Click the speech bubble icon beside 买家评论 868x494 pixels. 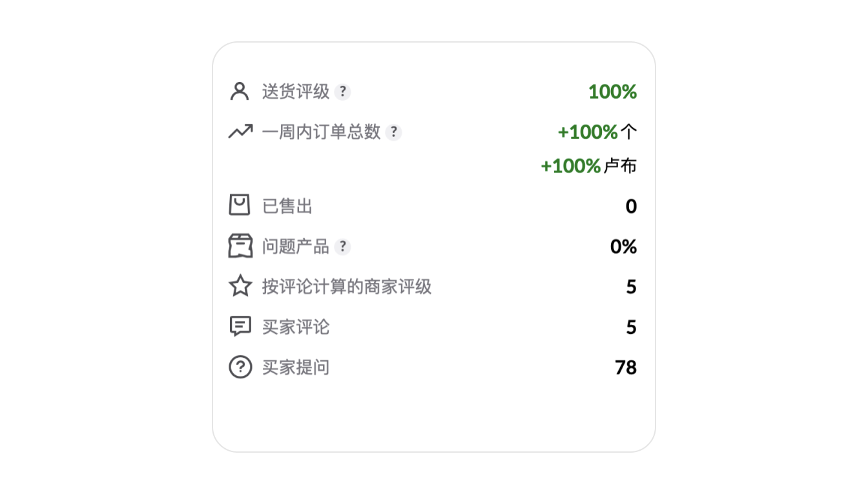(240, 326)
